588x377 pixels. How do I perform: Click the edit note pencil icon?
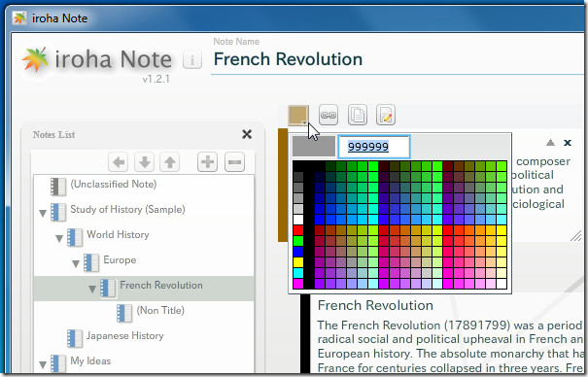(386, 115)
